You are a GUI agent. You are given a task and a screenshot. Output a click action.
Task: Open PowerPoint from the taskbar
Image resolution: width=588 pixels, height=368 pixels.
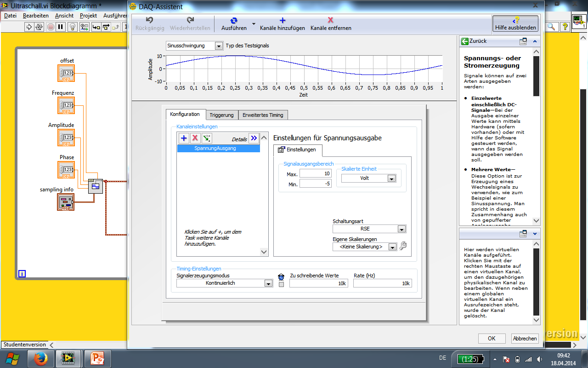point(98,358)
